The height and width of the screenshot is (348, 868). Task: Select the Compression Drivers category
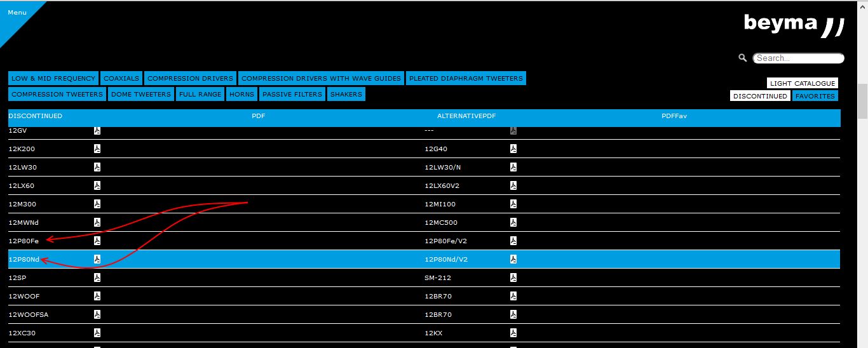coord(190,78)
